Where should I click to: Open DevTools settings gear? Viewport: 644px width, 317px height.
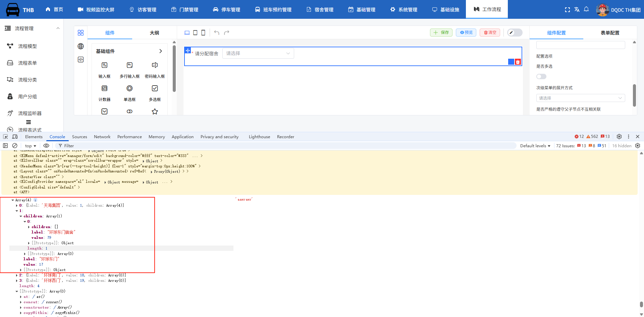(x=619, y=137)
